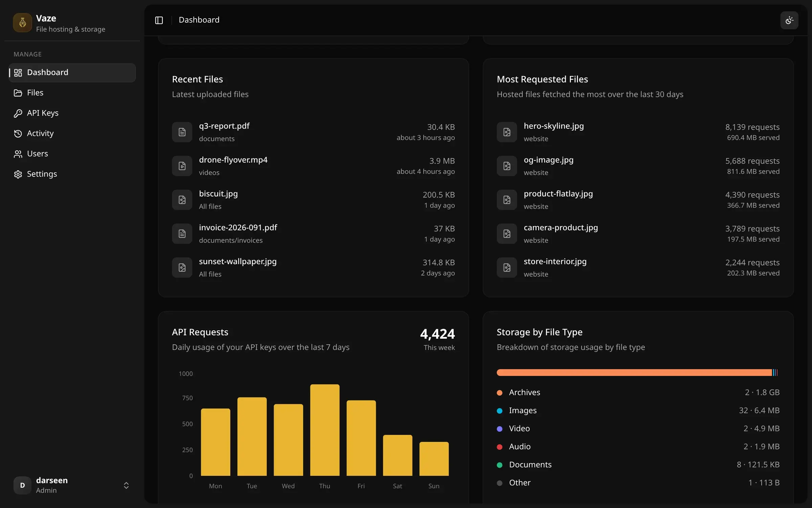812x508 pixels.
Task: Click "8,139 requests" value
Action: coord(752,127)
